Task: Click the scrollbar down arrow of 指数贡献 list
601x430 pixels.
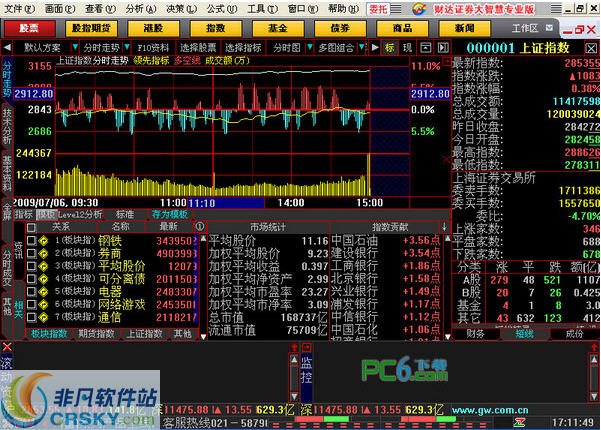Action: [x=447, y=337]
